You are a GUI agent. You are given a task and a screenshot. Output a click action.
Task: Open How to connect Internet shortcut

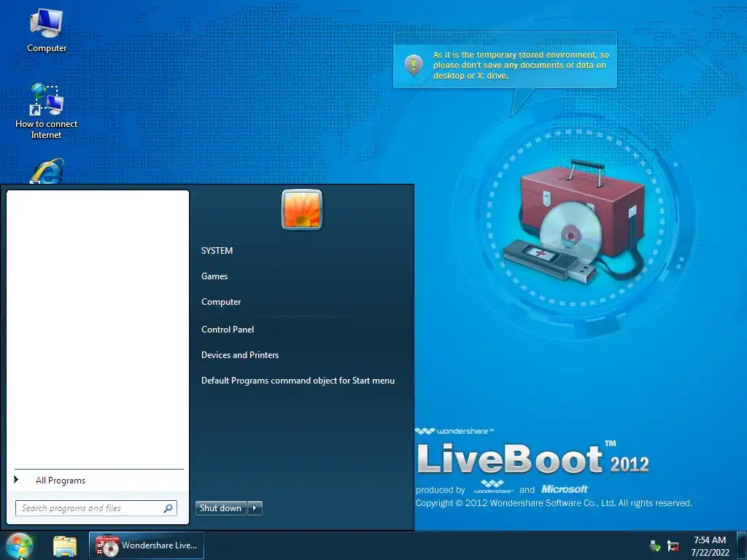46,111
